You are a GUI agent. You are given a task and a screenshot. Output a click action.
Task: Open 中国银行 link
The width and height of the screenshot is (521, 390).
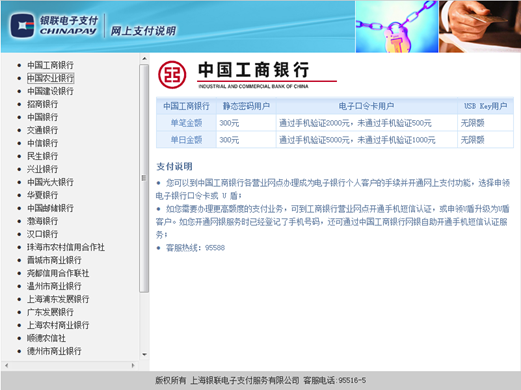[x=42, y=117]
